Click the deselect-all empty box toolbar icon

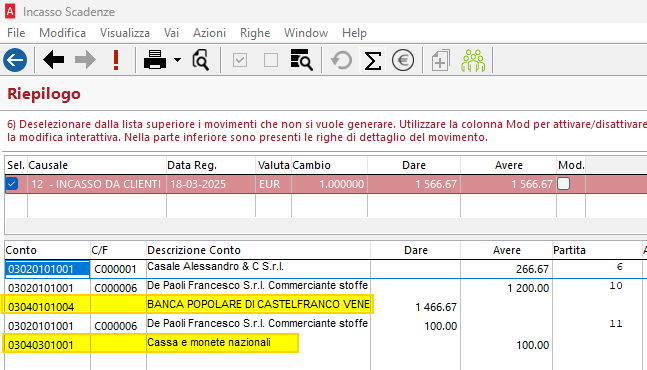click(271, 60)
